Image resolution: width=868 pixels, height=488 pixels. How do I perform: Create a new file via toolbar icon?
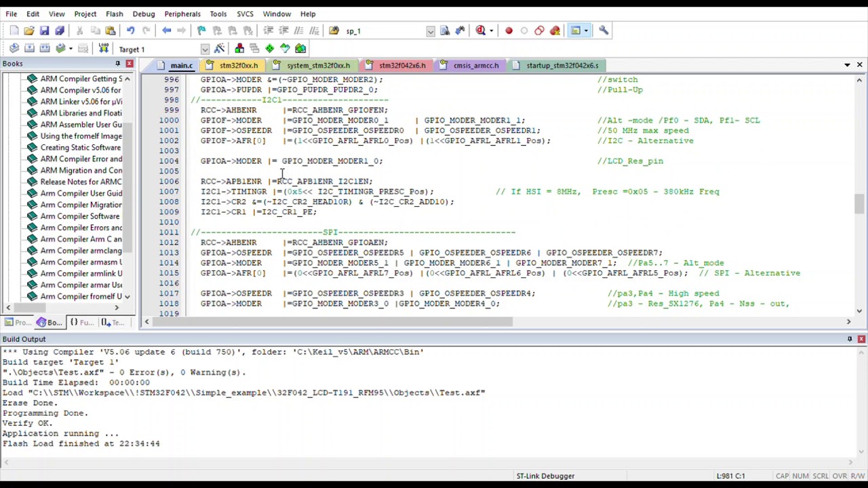(14, 30)
